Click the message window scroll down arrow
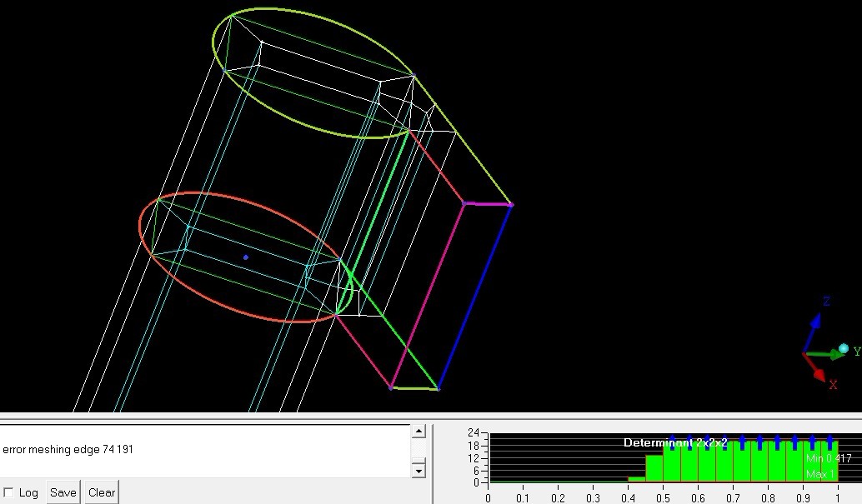Screen dimensions: 862x504 click(418, 472)
